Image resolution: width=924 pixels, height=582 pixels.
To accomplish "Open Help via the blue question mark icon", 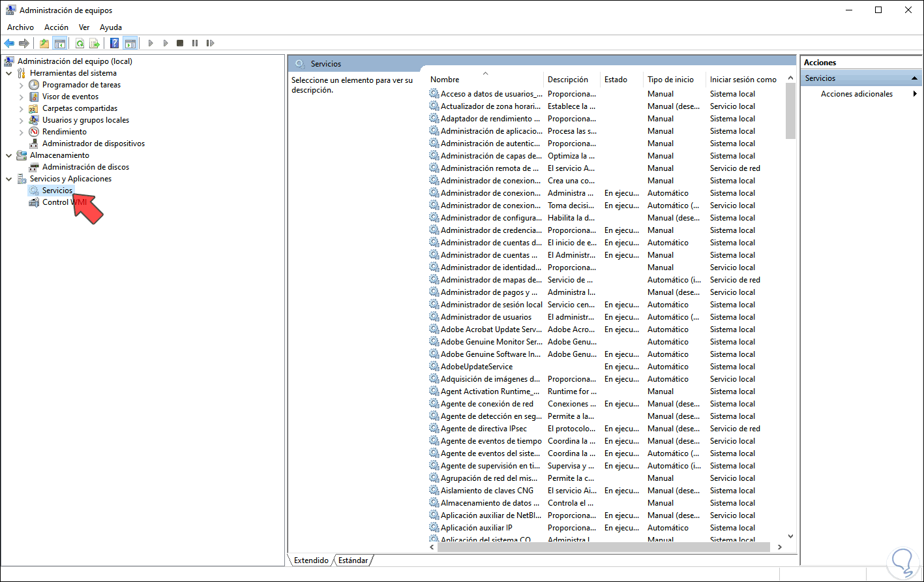I will [114, 42].
